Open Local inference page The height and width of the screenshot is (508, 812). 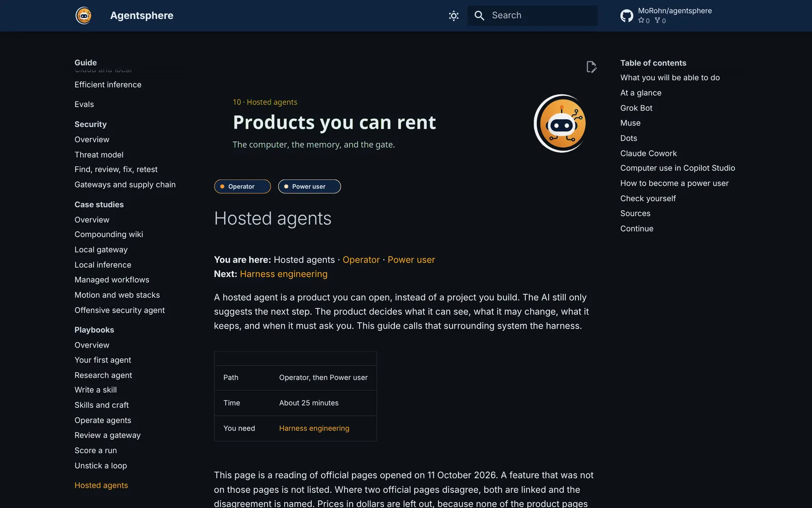click(x=103, y=265)
